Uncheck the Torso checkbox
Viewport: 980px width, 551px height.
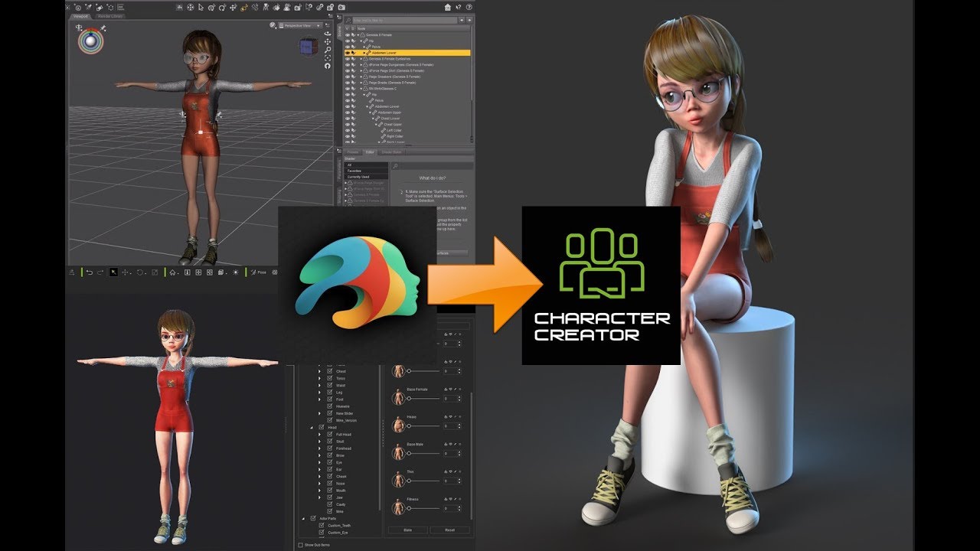pyautogui.click(x=329, y=378)
